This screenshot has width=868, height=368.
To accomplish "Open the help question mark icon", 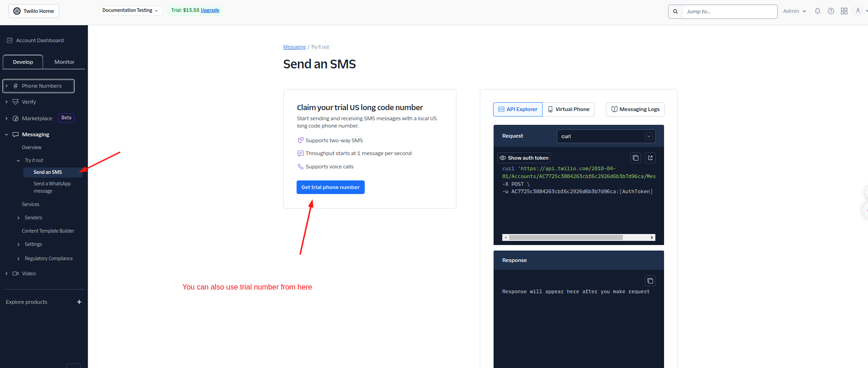I will pos(830,11).
